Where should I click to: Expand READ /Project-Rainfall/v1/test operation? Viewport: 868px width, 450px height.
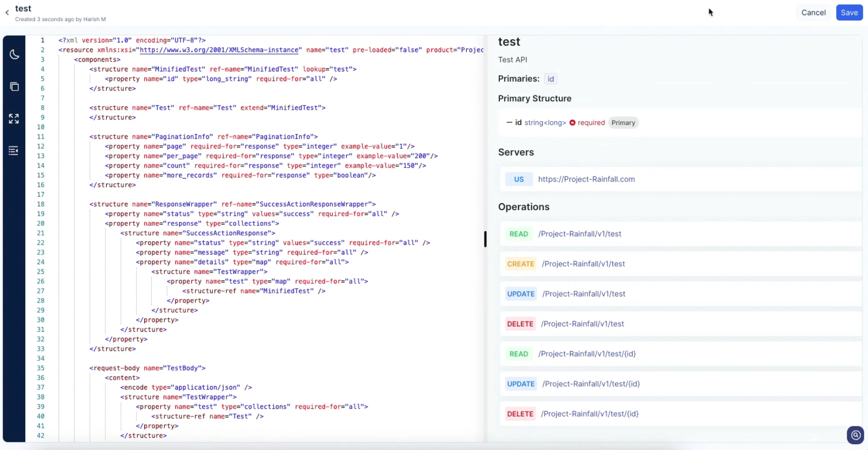pos(681,234)
